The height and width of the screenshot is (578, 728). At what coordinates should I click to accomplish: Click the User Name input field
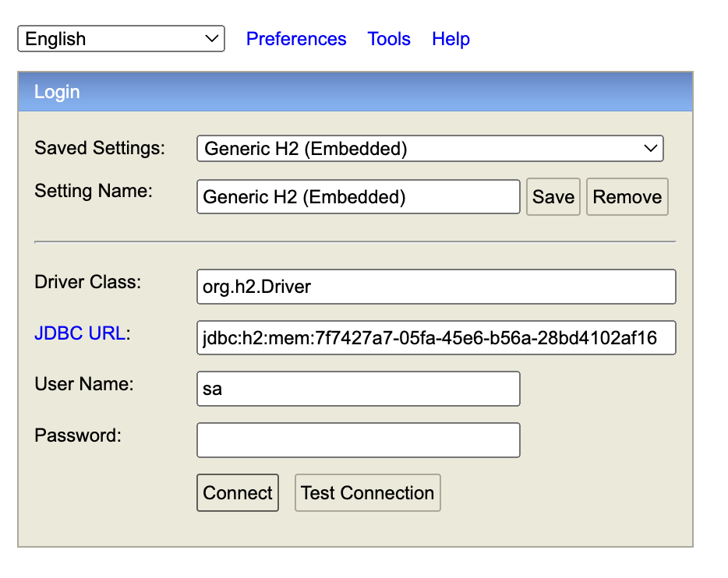click(359, 389)
